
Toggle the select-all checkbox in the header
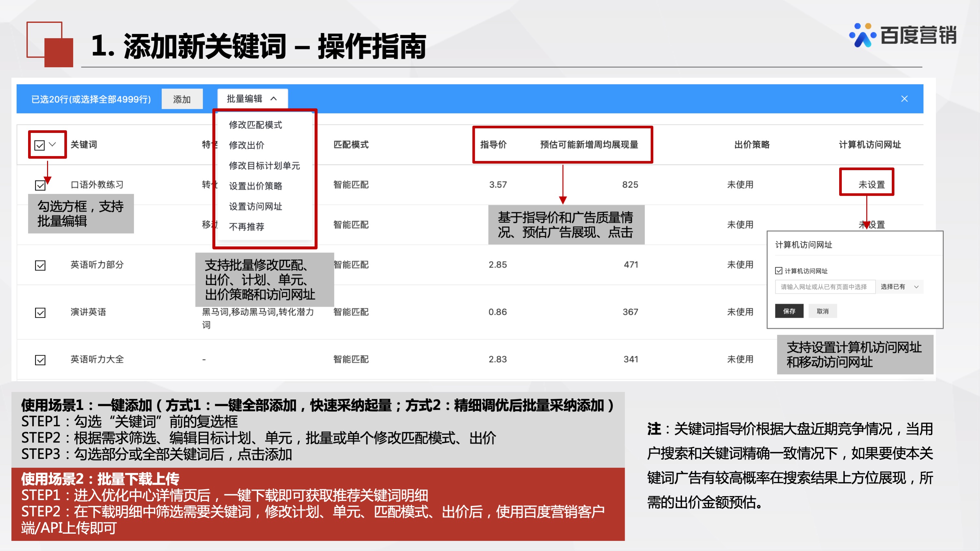tap(39, 144)
